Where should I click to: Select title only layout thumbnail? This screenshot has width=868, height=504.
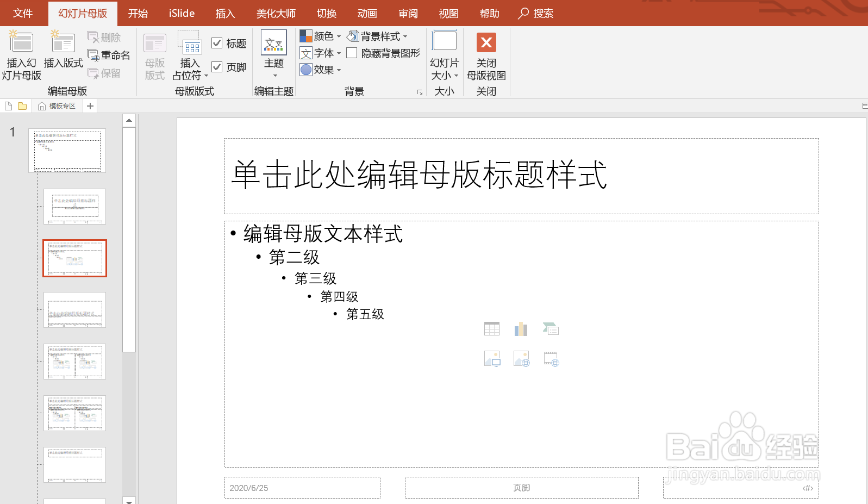[75, 465]
